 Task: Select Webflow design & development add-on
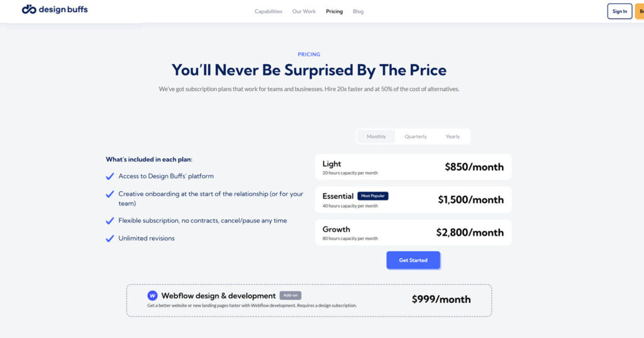coord(309,300)
